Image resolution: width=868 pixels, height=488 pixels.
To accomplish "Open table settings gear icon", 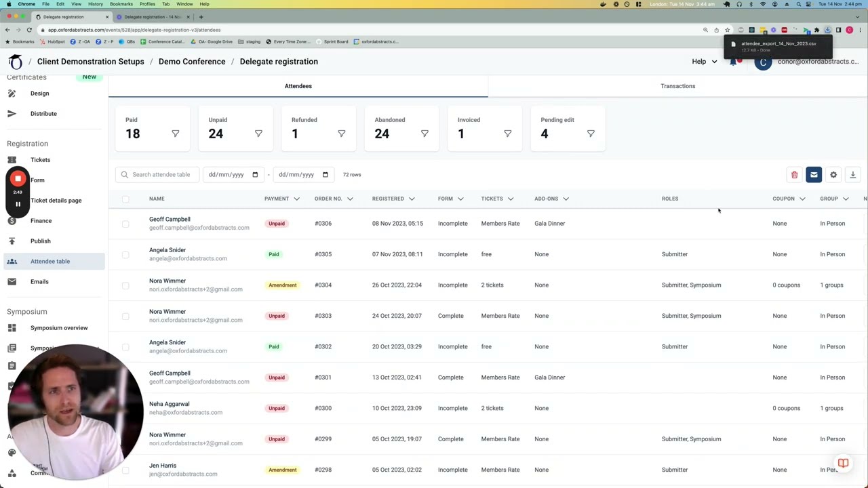I will [x=833, y=175].
